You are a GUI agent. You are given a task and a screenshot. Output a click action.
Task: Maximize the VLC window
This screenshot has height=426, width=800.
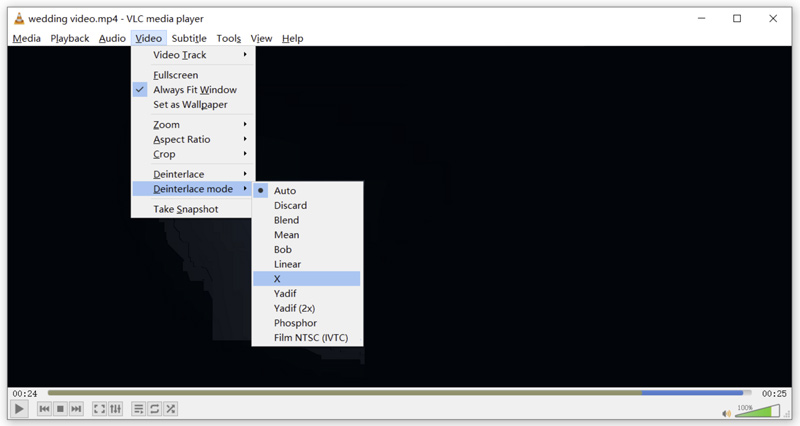737,18
